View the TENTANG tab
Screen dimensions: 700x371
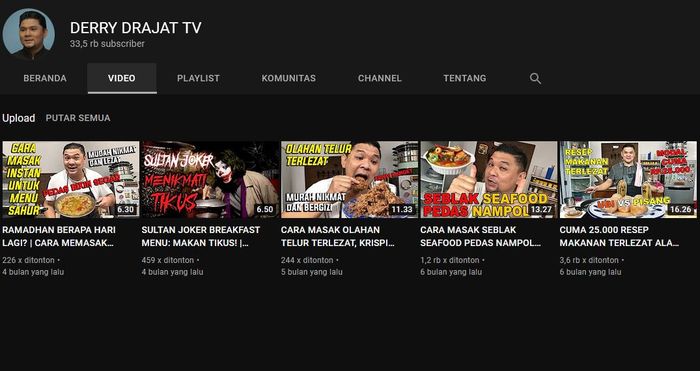coord(465,78)
